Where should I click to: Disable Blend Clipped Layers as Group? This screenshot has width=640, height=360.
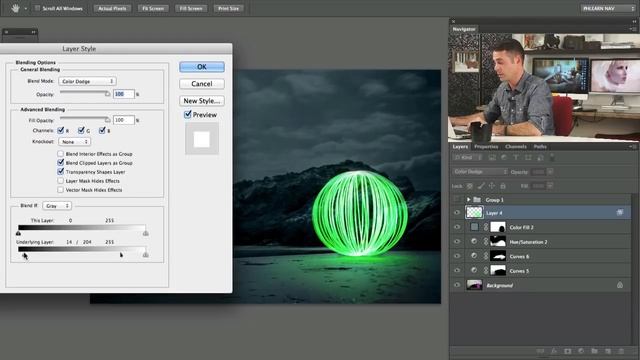tap(60, 162)
